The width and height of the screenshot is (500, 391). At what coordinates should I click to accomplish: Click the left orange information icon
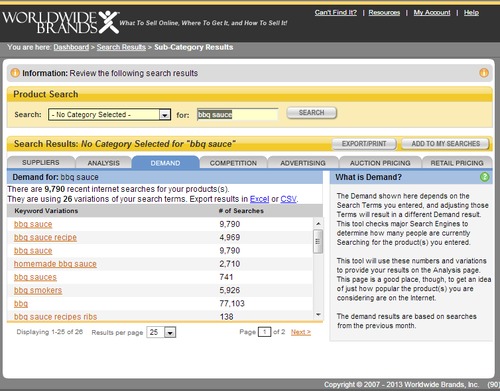click(15, 73)
